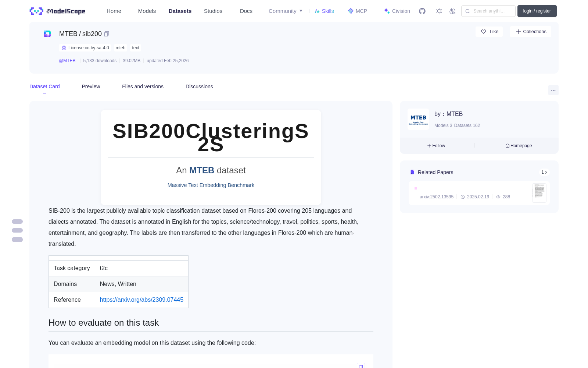Screen dimensions: 588x368
Task: Click the middle outline bar on left side
Action: point(17,230)
